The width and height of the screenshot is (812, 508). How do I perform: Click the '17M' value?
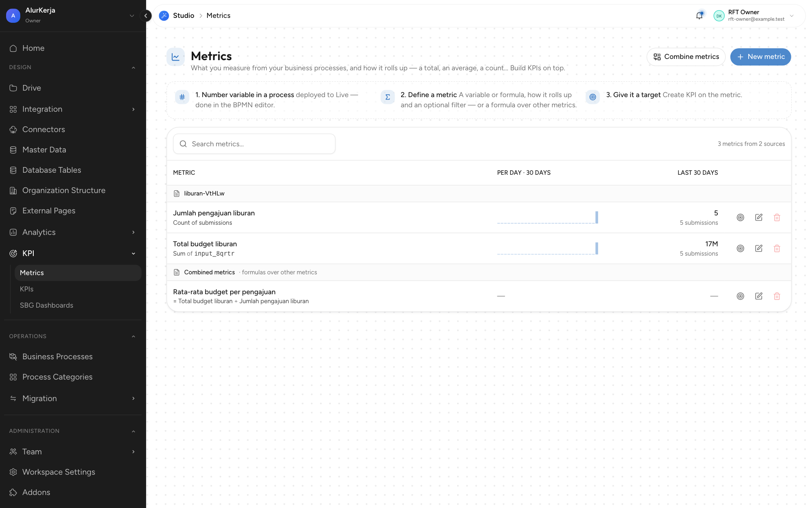[x=711, y=244]
